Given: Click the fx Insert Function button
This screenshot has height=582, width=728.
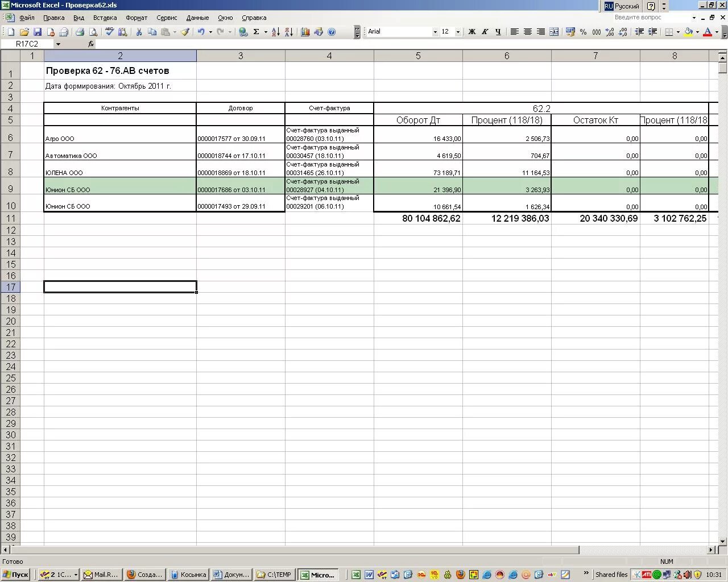Looking at the screenshot, I should pyautogui.click(x=91, y=44).
